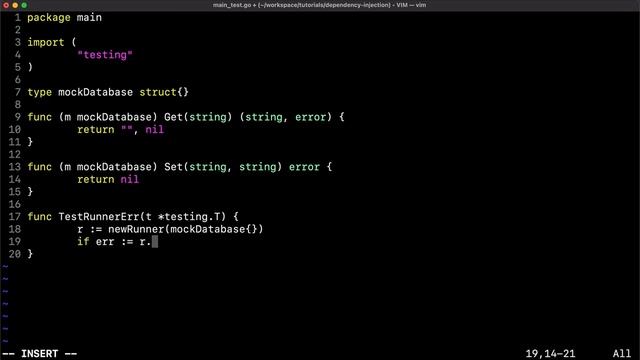Click the Set method name on line 13
This screenshot has width=640, height=360.
coord(173,167)
